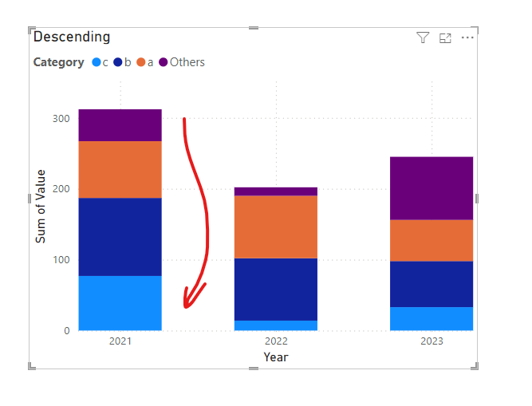Select dark blue 'b' segment of 2023 bar

432,284
